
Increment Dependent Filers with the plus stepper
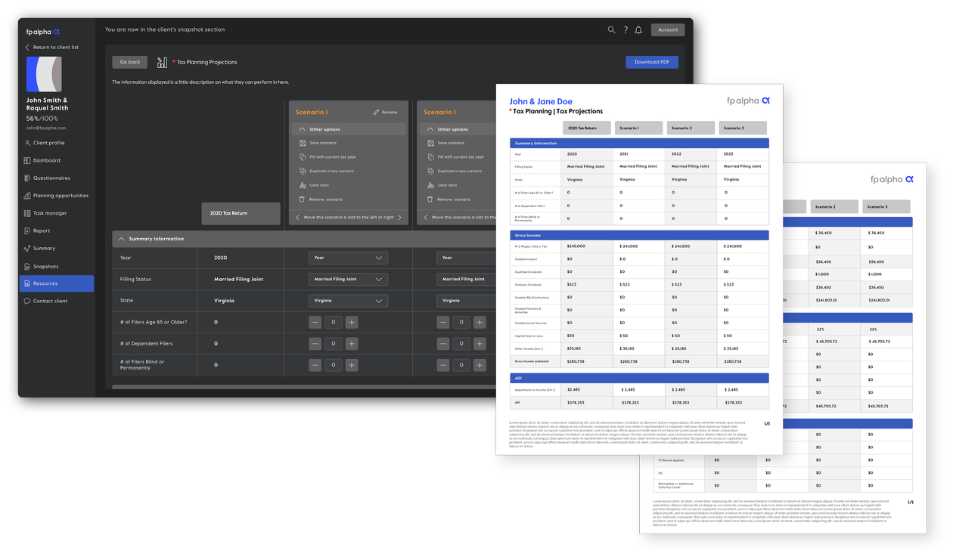[351, 343]
